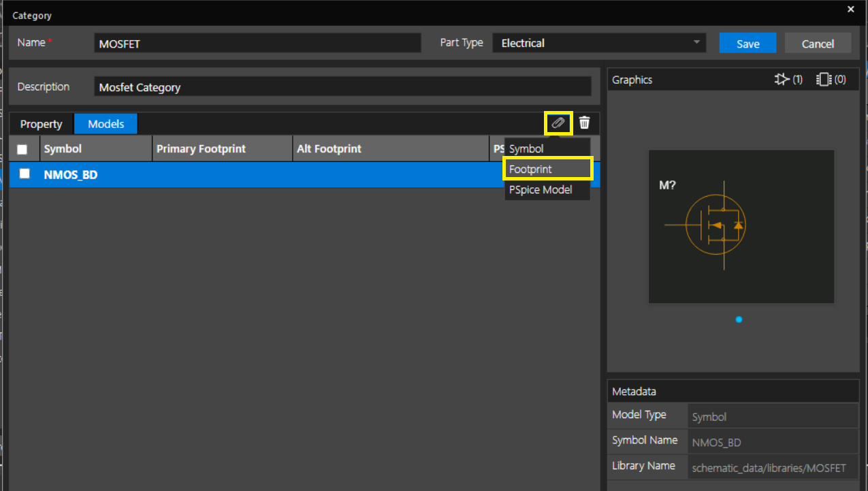This screenshot has width=868, height=491.
Task: Click the Description text field
Action: pos(342,87)
